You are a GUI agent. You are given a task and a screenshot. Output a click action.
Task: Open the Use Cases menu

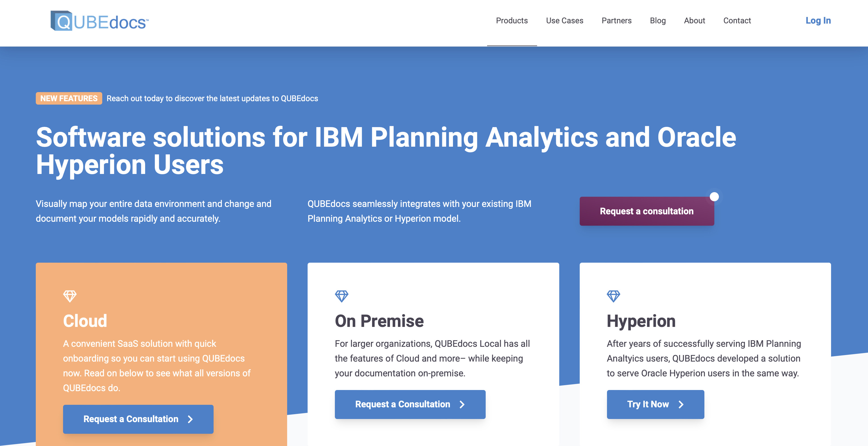click(565, 20)
